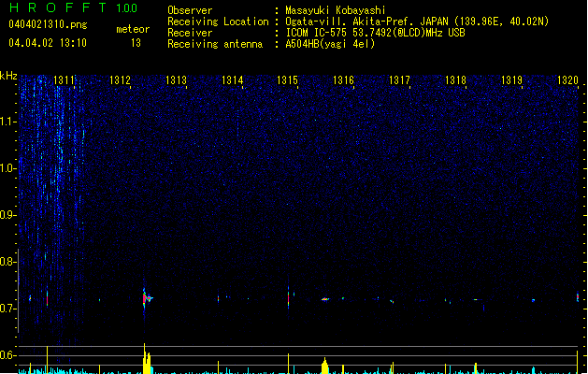Viewport: 588px width, 374px height.
Task: Click the 0.6 kHz axis label
Action: point(7,355)
